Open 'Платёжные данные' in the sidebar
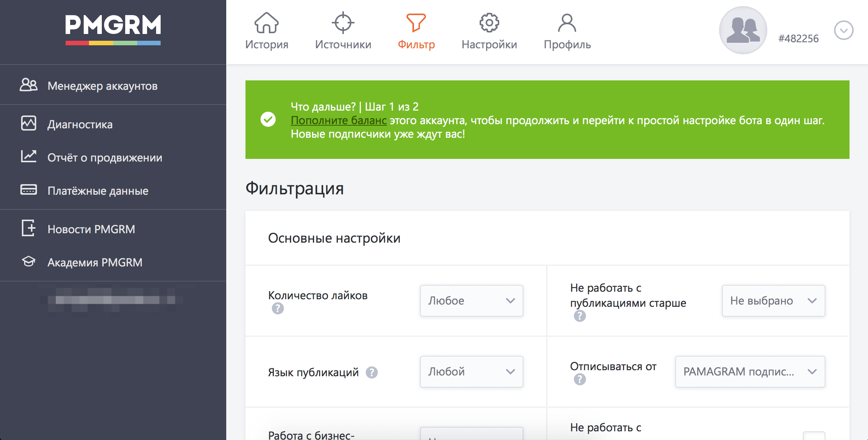This screenshot has height=440, width=868. 98,191
